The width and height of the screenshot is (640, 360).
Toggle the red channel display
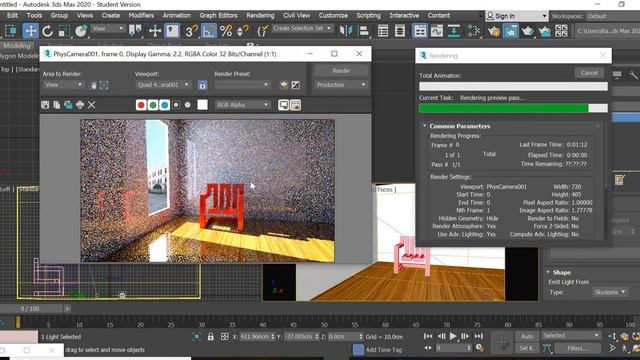point(141,105)
